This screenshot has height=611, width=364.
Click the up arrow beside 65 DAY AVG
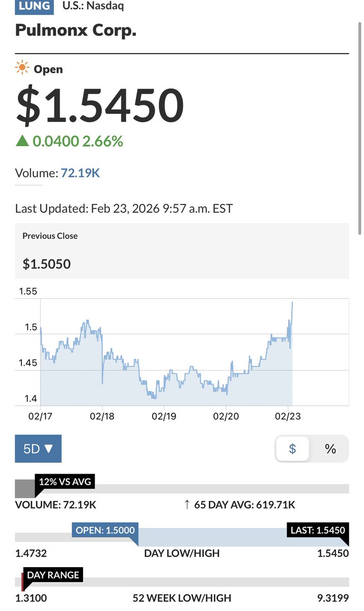[x=187, y=505]
